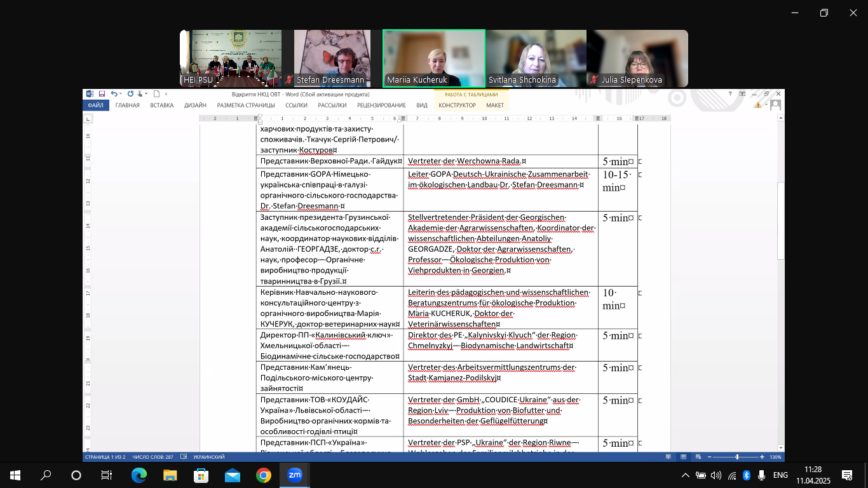Click the Undo arrow in the quick access toolbar
868x488 pixels.
(114, 94)
